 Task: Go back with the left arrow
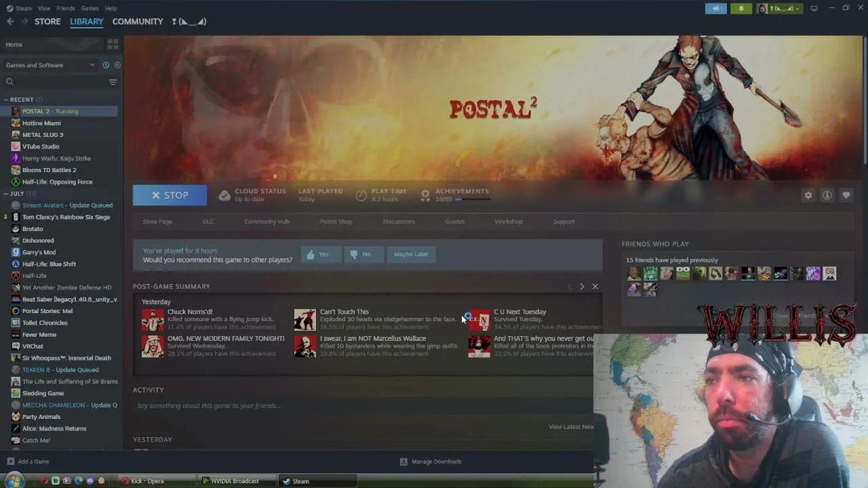click(x=10, y=22)
